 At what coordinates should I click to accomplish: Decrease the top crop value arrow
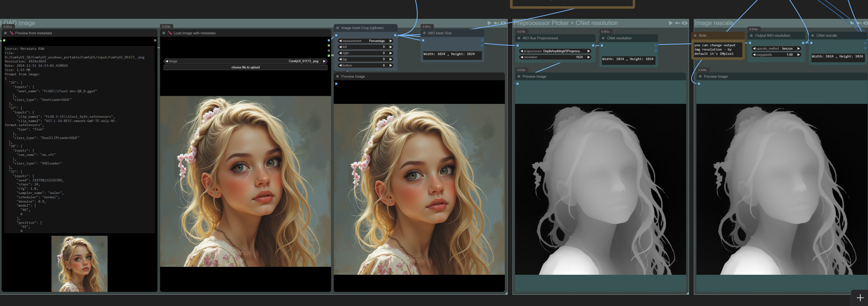click(340, 59)
